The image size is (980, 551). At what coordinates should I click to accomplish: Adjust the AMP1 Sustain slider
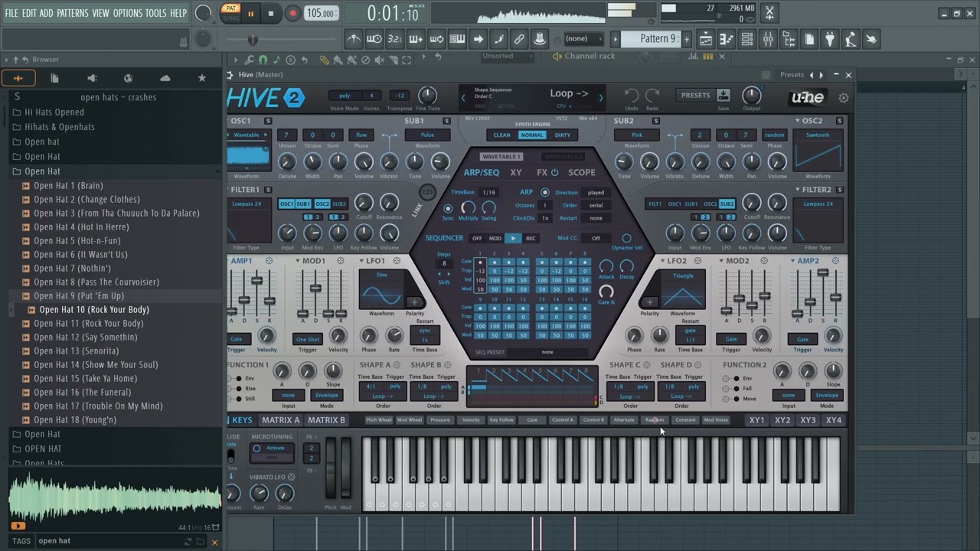point(258,281)
